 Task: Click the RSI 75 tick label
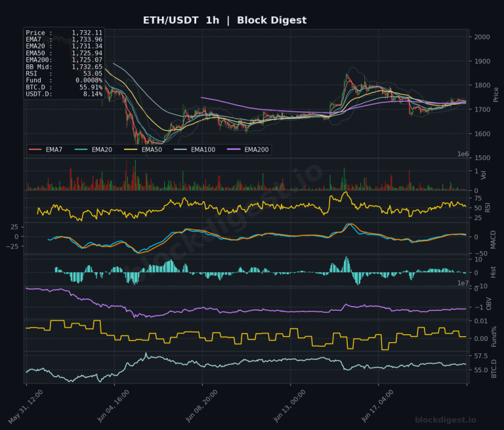tap(478, 199)
